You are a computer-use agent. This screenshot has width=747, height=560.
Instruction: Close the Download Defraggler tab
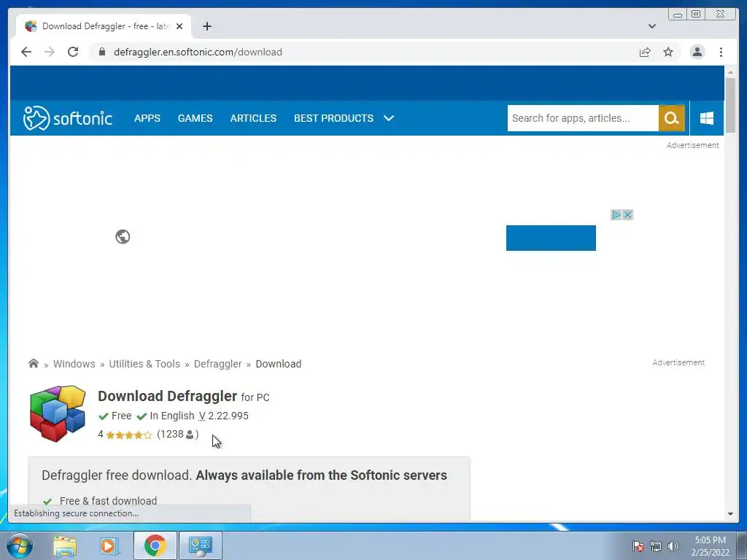click(179, 26)
